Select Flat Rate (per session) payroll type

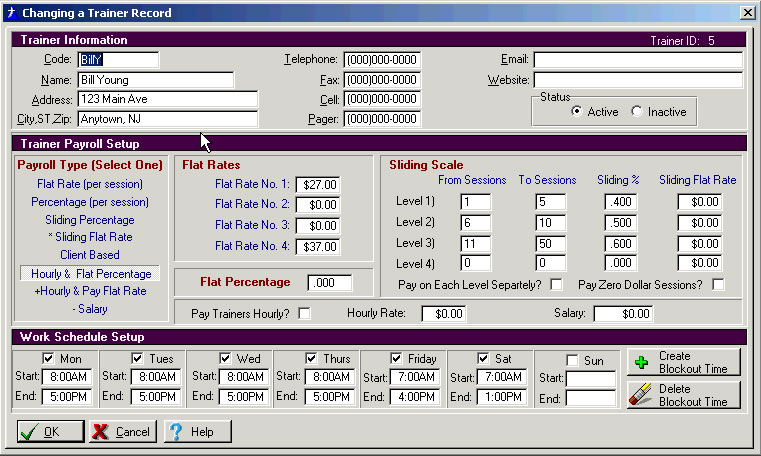(90, 184)
